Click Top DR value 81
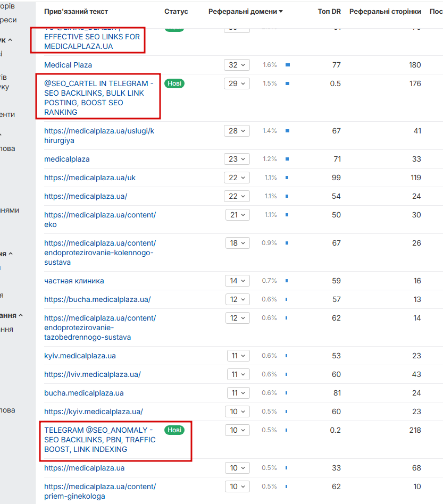The height and width of the screenshot is (504, 443). coord(337,393)
